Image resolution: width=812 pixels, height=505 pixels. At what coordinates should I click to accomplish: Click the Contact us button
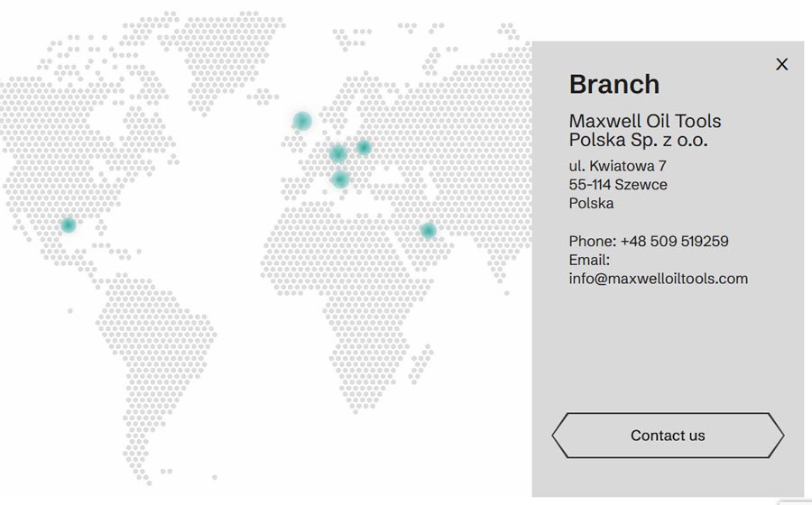point(668,436)
